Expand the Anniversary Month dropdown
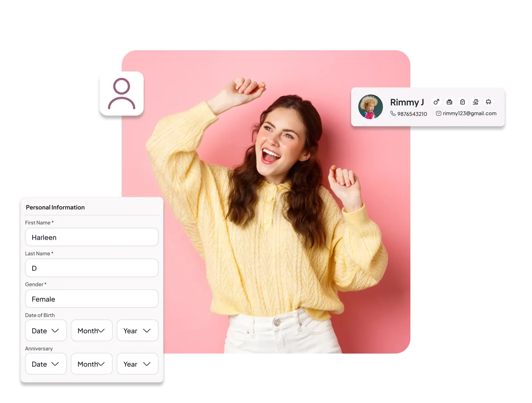The width and height of the screenshot is (532, 403). pos(92,364)
